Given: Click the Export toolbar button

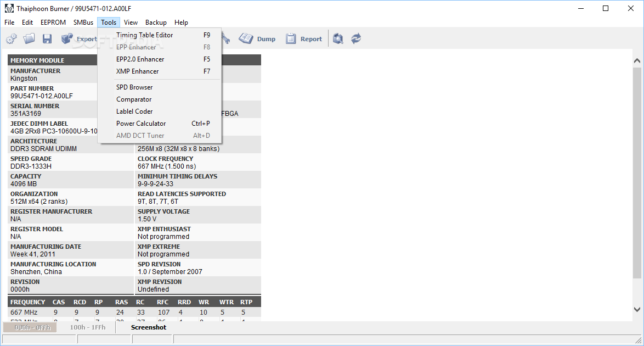Looking at the screenshot, I should click(80, 38).
